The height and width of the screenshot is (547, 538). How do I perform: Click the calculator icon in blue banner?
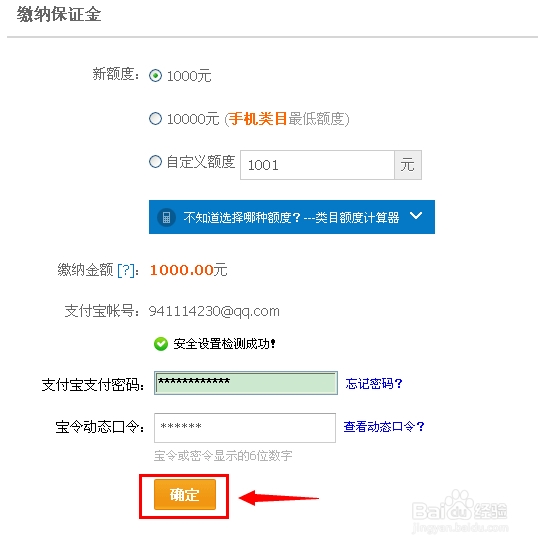tap(166, 217)
